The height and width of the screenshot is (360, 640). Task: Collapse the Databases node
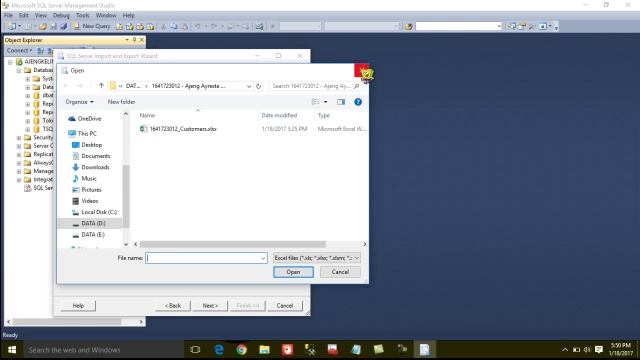click(19, 70)
